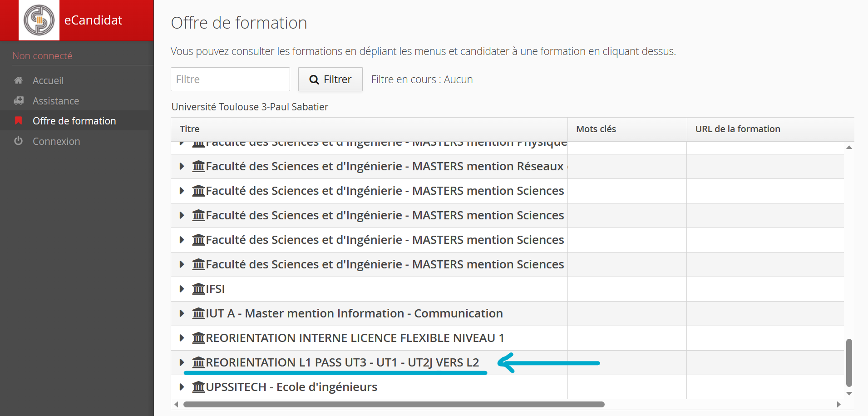Image resolution: width=868 pixels, height=416 pixels.
Task: Focus the Filtre text field
Action: tap(230, 79)
